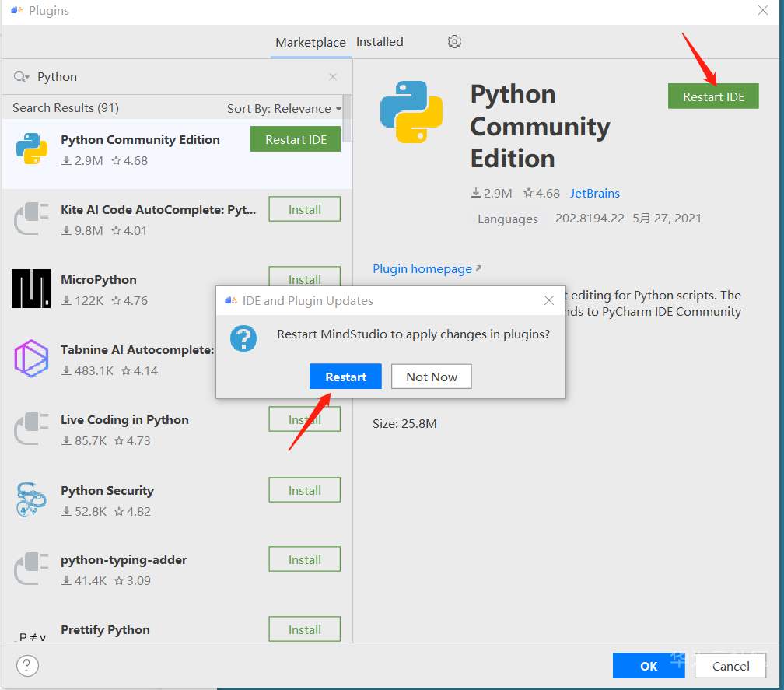Screen dimensions: 784x690
Task: Click the Live Coding in Python icon
Action: click(x=31, y=429)
